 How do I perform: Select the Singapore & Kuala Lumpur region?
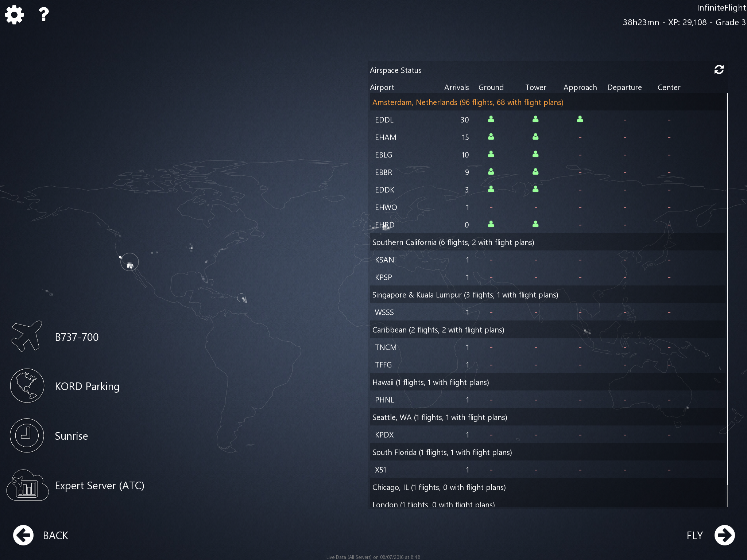click(x=465, y=295)
